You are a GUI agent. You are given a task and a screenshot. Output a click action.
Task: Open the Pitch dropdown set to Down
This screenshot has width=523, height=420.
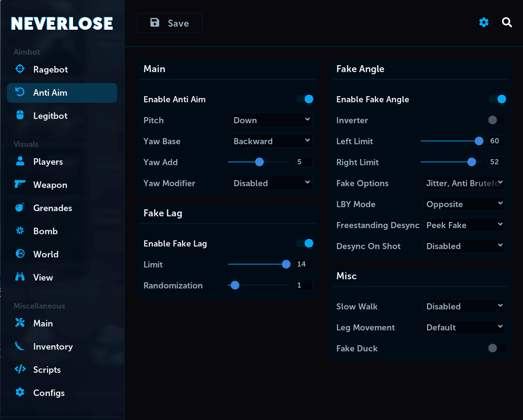(x=272, y=120)
